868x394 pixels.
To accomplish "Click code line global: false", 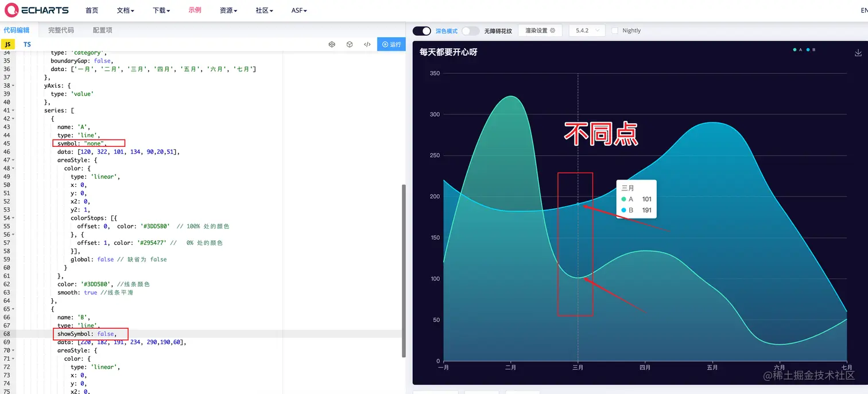I will (92, 259).
